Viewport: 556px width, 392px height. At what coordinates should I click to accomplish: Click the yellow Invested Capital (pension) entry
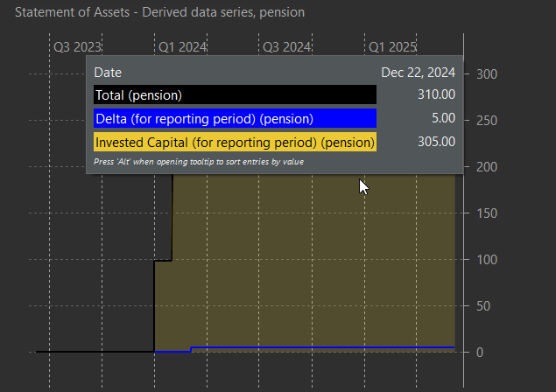pos(235,142)
